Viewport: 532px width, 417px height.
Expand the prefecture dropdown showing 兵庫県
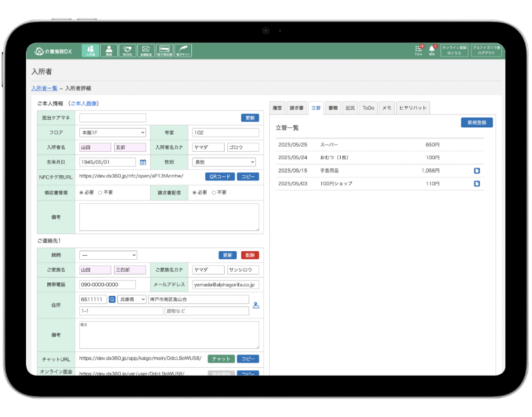click(131, 300)
